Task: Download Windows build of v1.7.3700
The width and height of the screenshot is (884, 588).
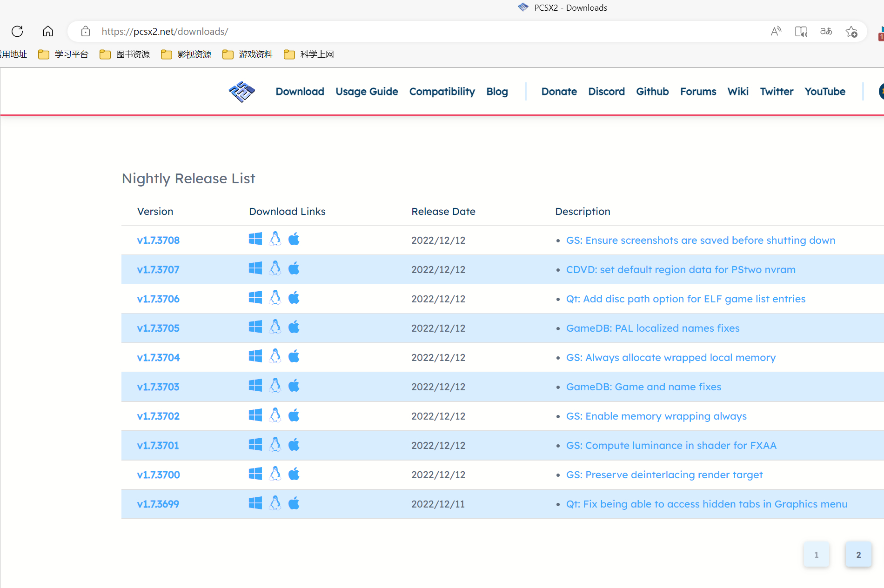Action: 255,474
